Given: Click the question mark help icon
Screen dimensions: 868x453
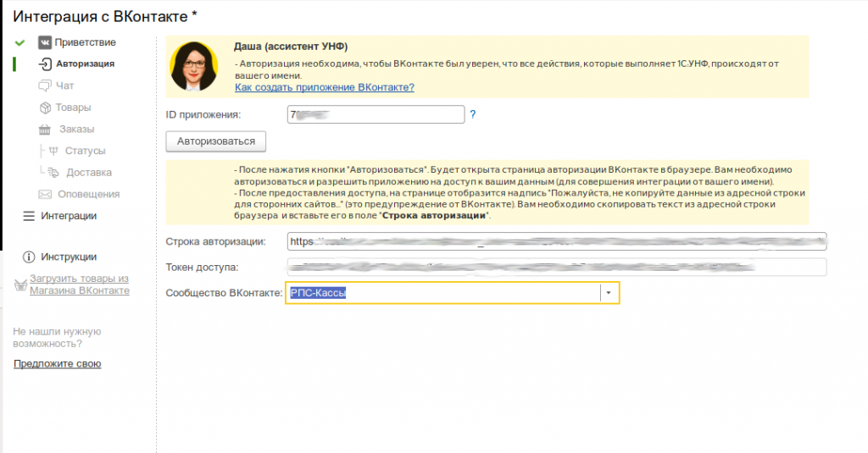Looking at the screenshot, I should pos(473,114).
